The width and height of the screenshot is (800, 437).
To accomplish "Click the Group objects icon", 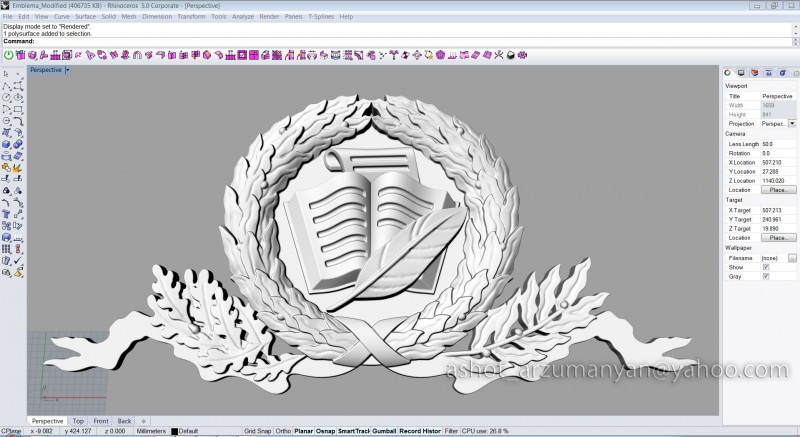I will point(6,191).
